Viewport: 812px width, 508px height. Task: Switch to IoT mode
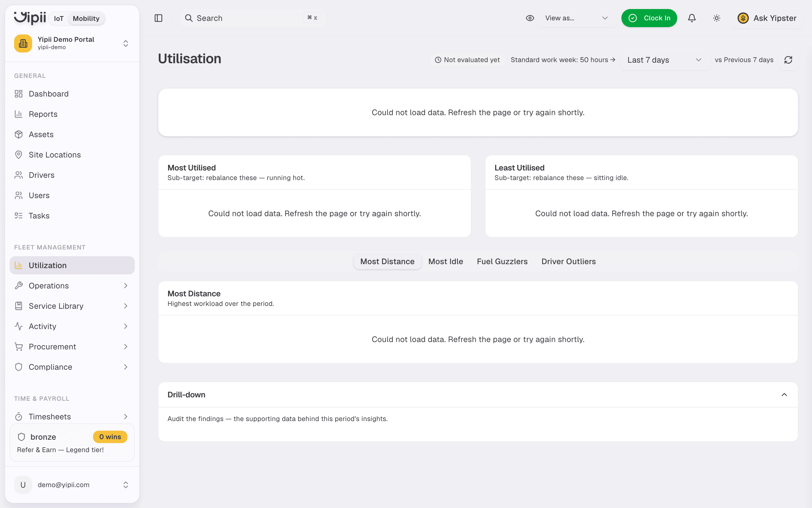pyautogui.click(x=59, y=18)
